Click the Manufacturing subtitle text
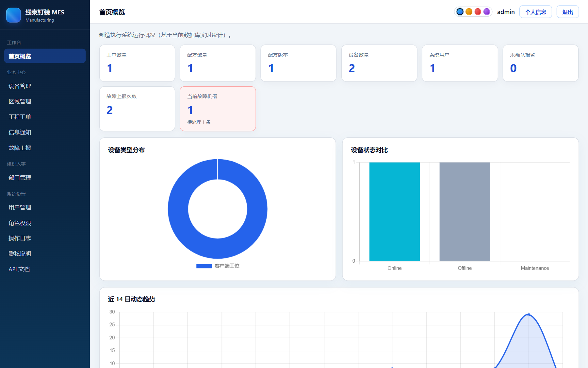588x368 pixels. tap(40, 20)
